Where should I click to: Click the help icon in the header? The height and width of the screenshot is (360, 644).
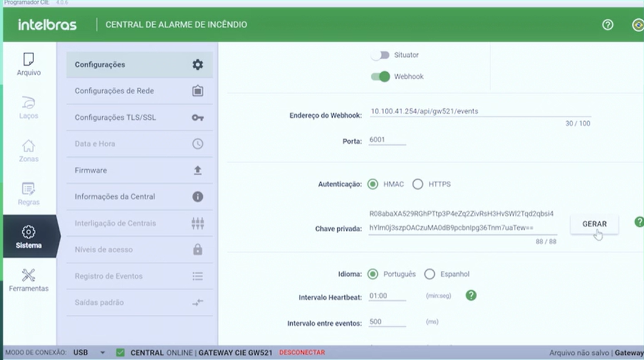608,25
